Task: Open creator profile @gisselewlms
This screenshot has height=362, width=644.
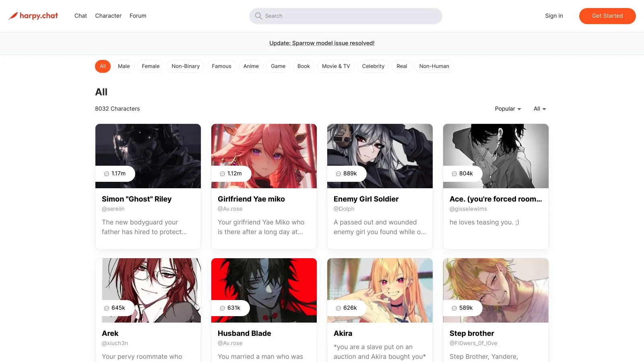Action: coord(468,209)
